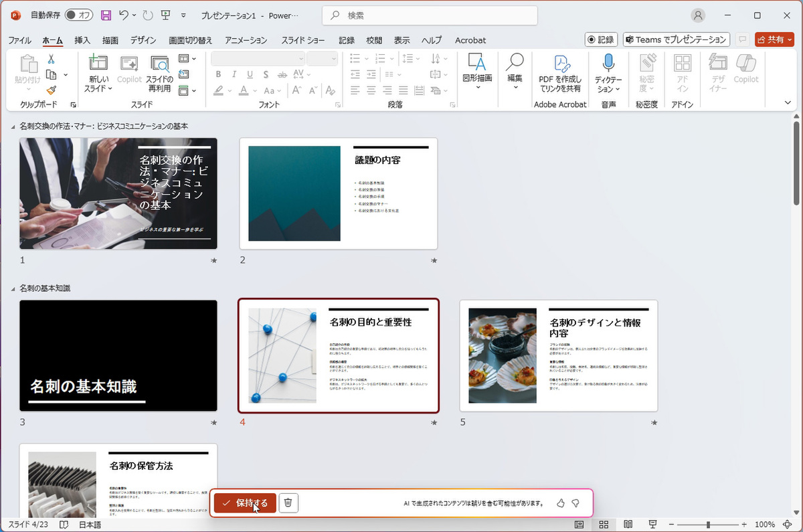Image resolution: width=803 pixels, height=532 pixels.
Task: Click the zoom slider in status bar
Action: (x=708, y=525)
